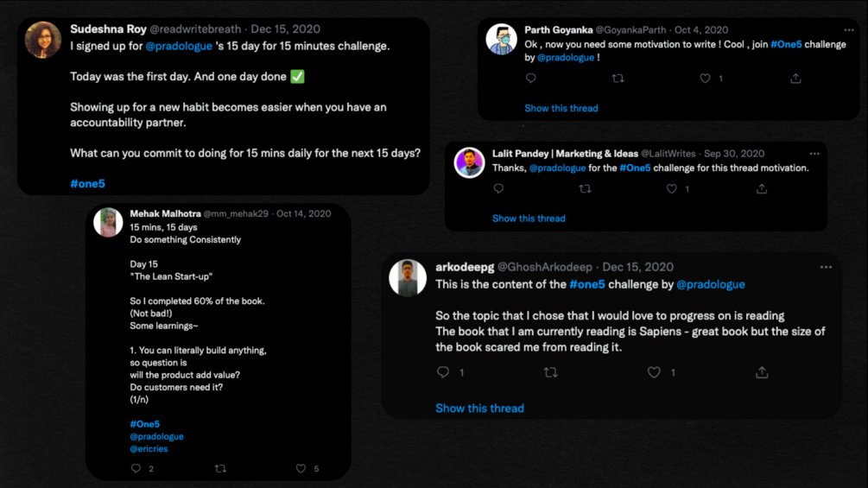Image resolution: width=868 pixels, height=488 pixels.
Task: Open more options on Parth Goyanka's tweet
Action: (x=848, y=30)
